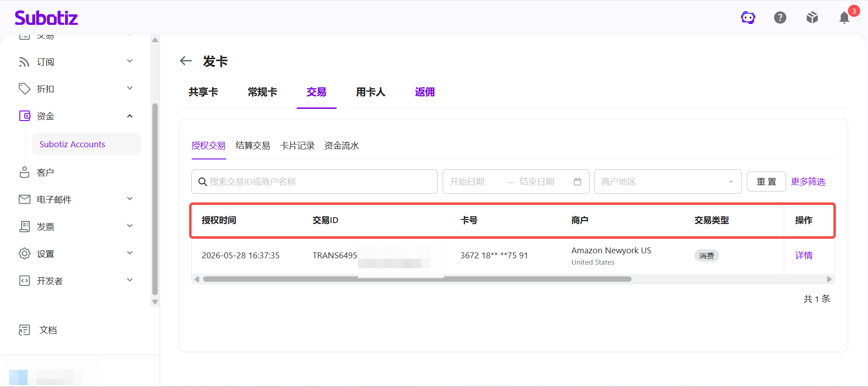Open the 文档 menu item

(x=48, y=330)
